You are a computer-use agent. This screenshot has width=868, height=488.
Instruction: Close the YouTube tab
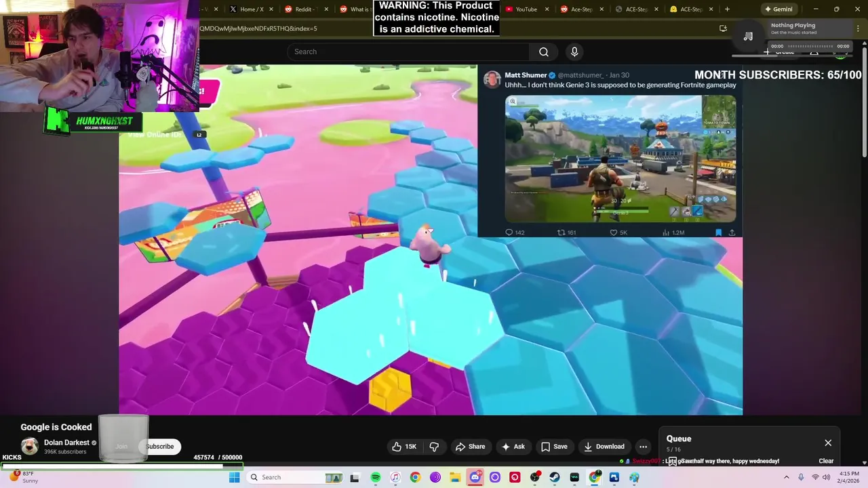click(547, 9)
